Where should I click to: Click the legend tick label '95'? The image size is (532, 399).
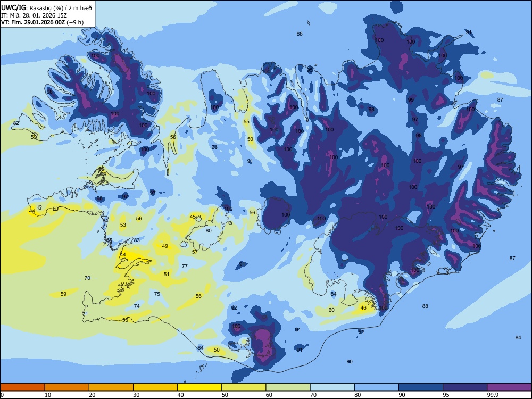446,395
